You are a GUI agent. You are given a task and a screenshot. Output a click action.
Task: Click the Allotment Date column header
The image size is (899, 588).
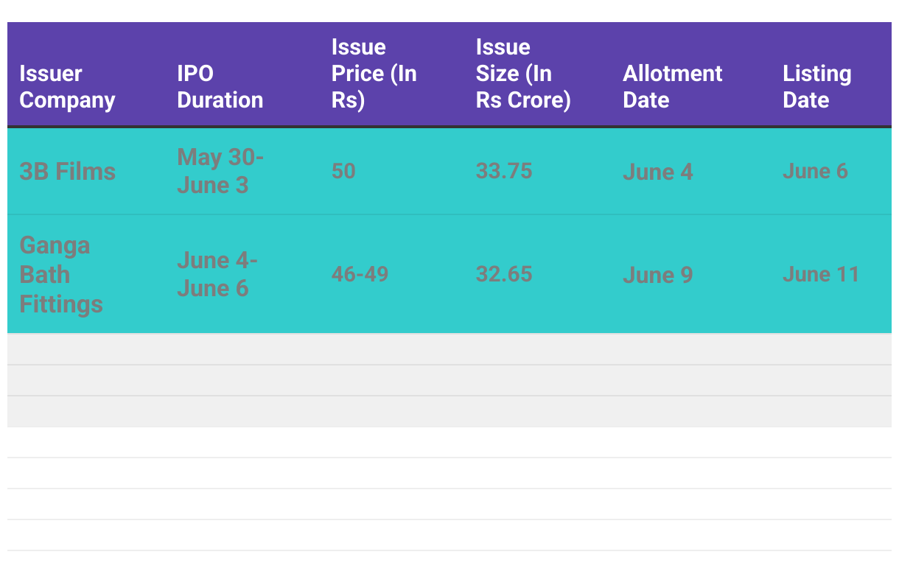[x=673, y=87]
